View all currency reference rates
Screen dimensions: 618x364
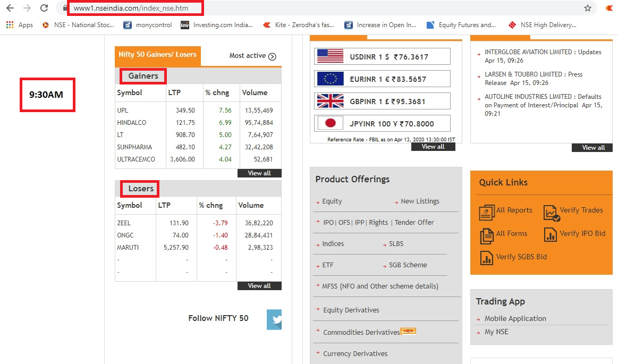click(433, 147)
